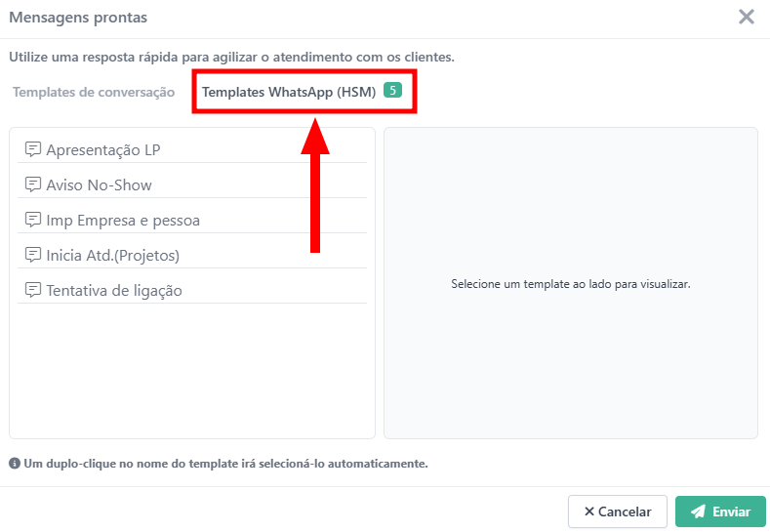Click the paper plane icon on Enviar
770x532 pixels.
[x=698, y=512]
